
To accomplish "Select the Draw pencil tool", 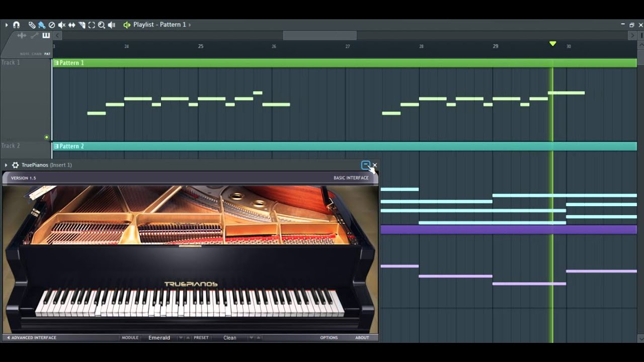I will point(32,25).
